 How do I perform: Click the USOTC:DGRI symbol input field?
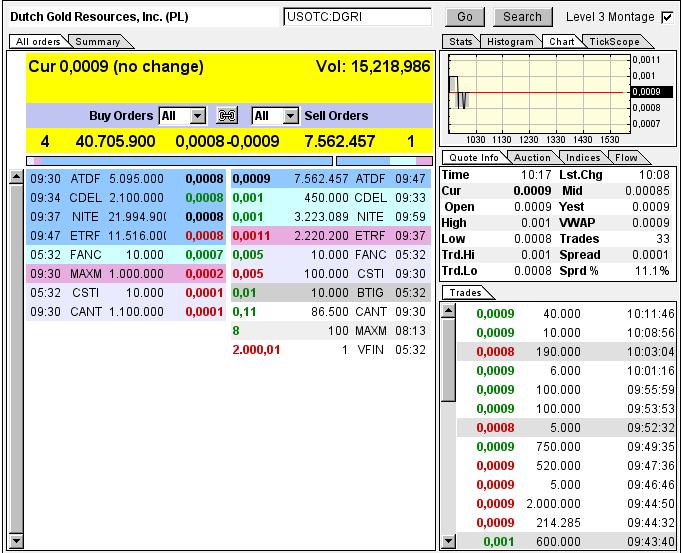pyautogui.click(x=358, y=17)
